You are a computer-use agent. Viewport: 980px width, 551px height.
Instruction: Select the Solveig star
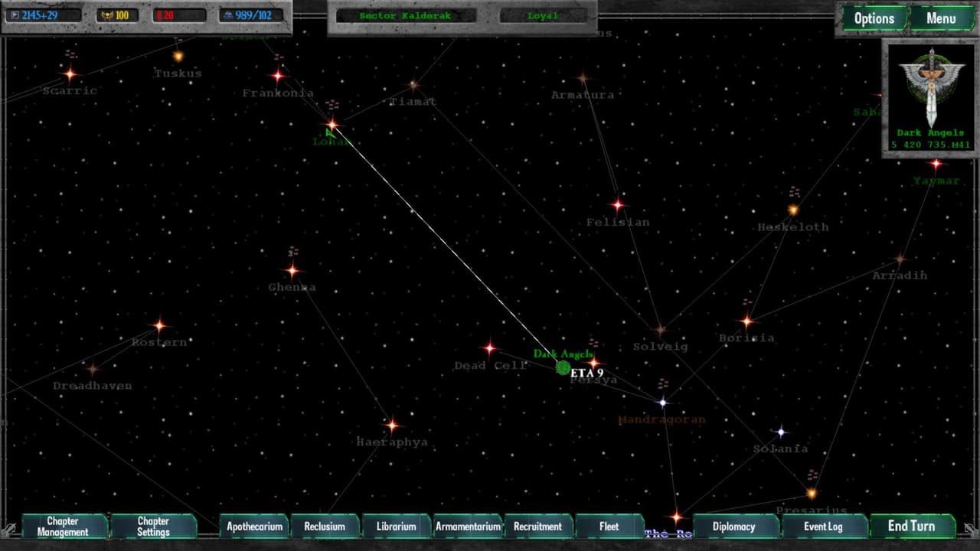tap(660, 330)
